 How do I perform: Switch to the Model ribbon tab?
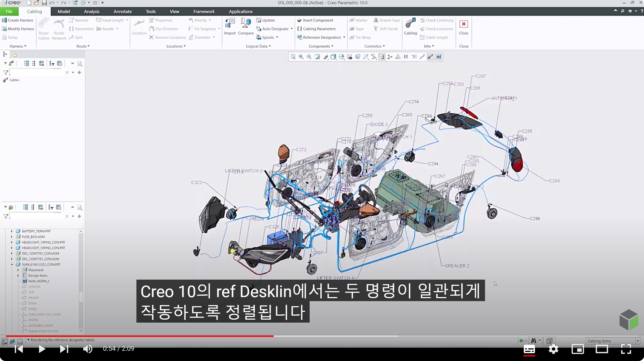(64, 11)
